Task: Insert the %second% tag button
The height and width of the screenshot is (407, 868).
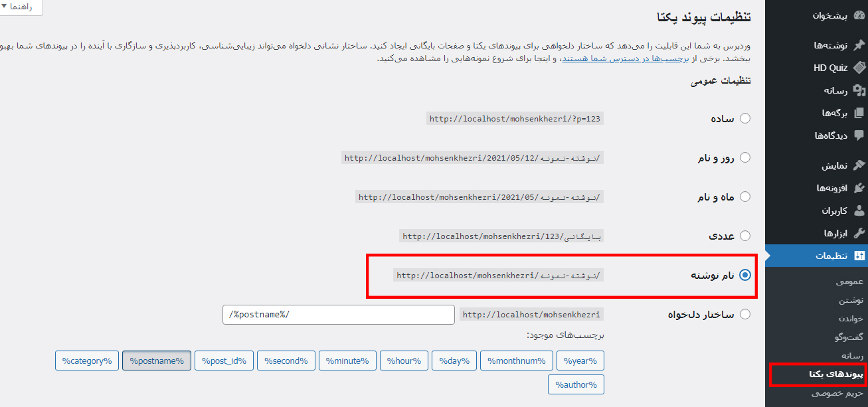Action: 286,361
